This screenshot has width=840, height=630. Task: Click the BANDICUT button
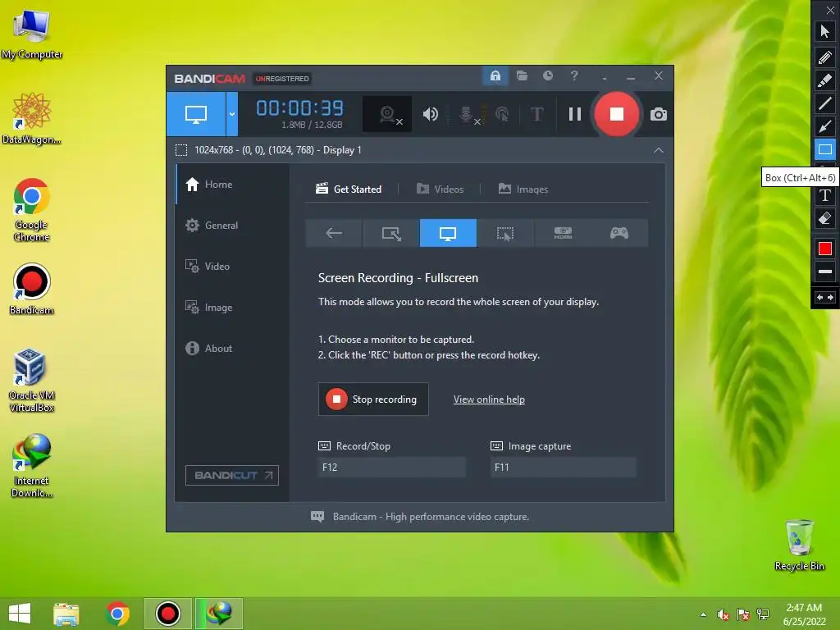coord(232,475)
